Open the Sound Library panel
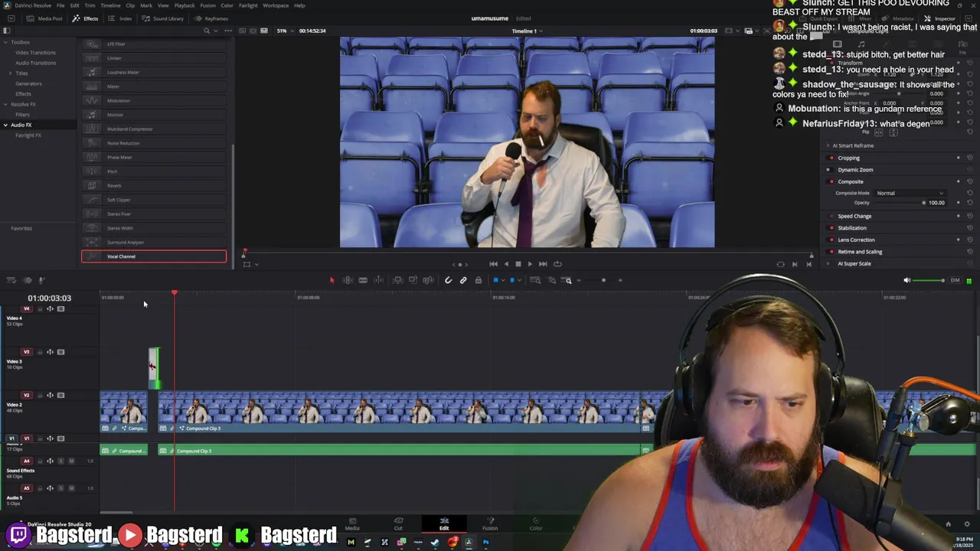The width and height of the screenshot is (980, 551). [163, 18]
